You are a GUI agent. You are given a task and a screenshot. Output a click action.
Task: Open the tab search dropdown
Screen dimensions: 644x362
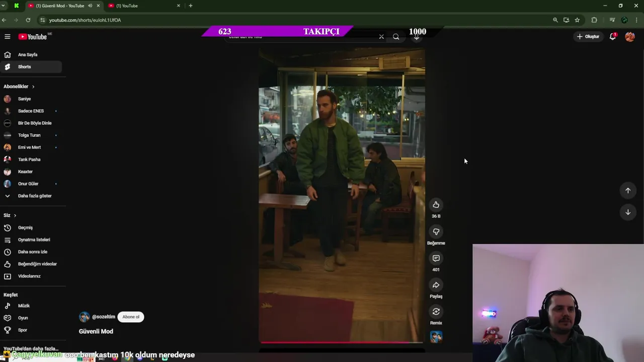(4, 6)
